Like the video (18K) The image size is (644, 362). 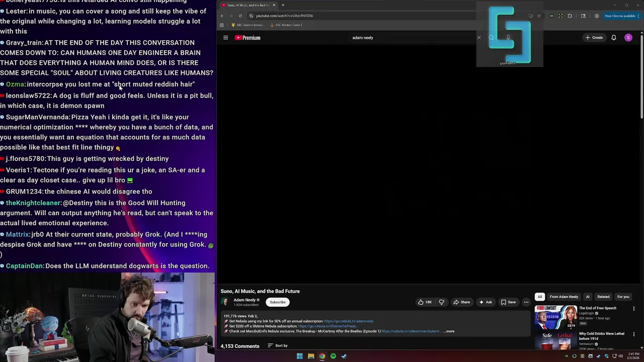click(x=425, y=302)
